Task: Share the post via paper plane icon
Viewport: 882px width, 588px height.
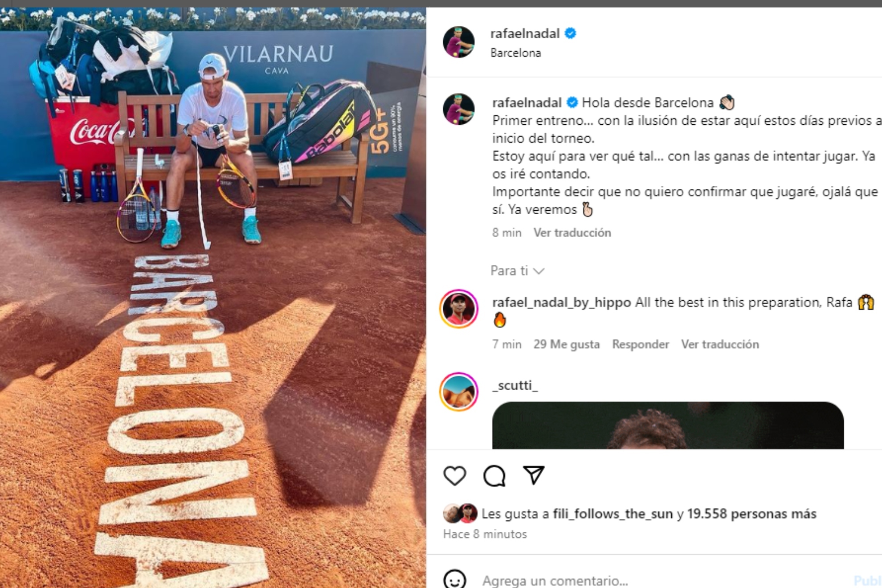Action: tap(534, 475)
